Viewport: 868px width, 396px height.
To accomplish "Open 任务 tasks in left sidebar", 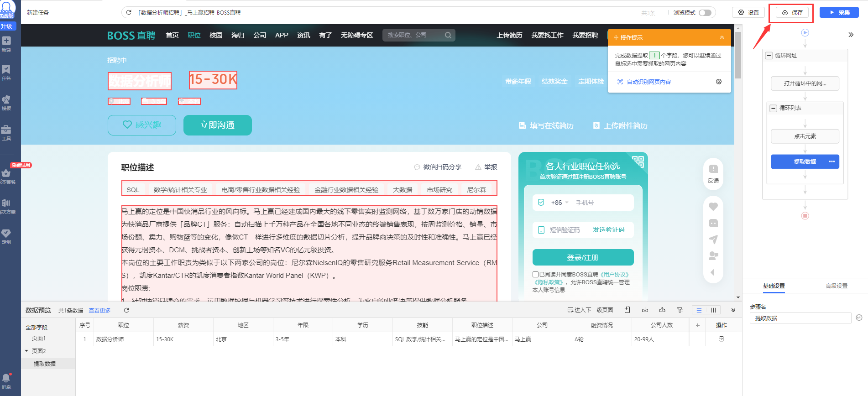I will (x=6, y=73).
